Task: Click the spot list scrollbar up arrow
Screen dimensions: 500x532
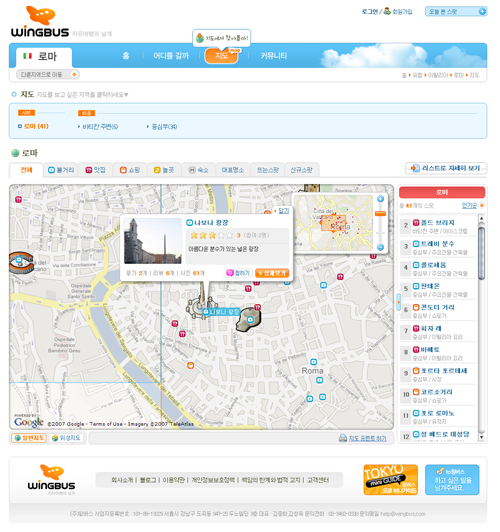Action: tap(481, 218)
